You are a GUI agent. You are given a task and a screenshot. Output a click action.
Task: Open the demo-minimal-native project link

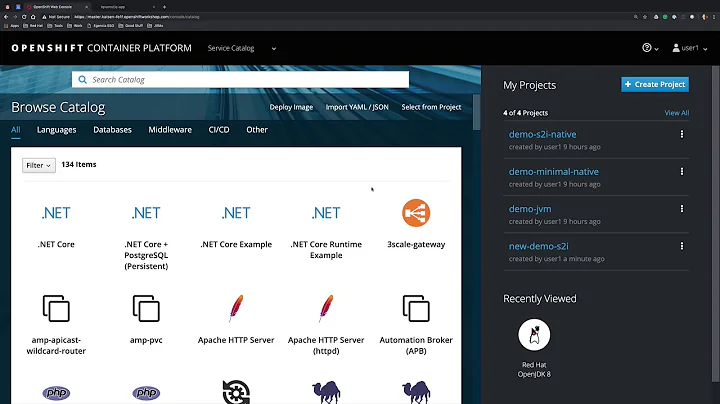[x=553, y=171]
